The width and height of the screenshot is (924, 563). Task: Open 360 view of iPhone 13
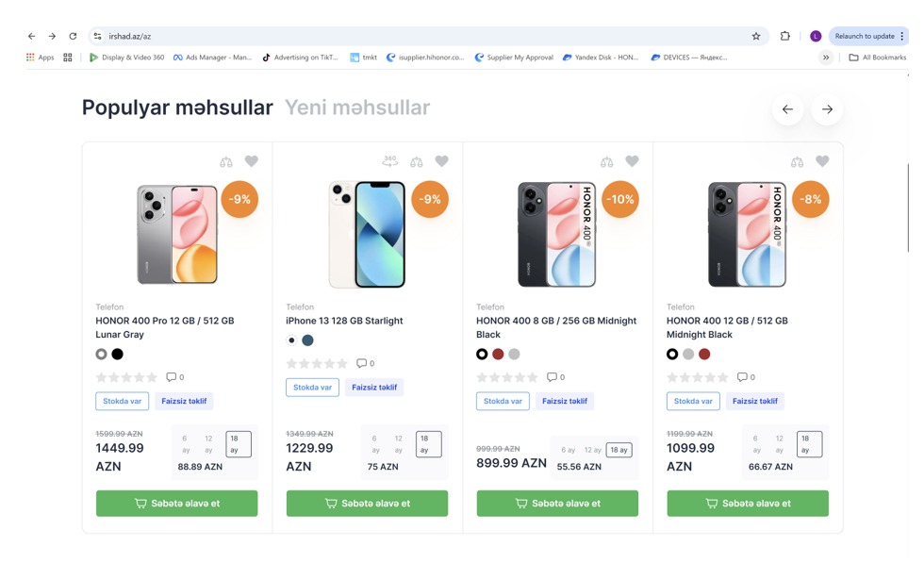point(389,161)
